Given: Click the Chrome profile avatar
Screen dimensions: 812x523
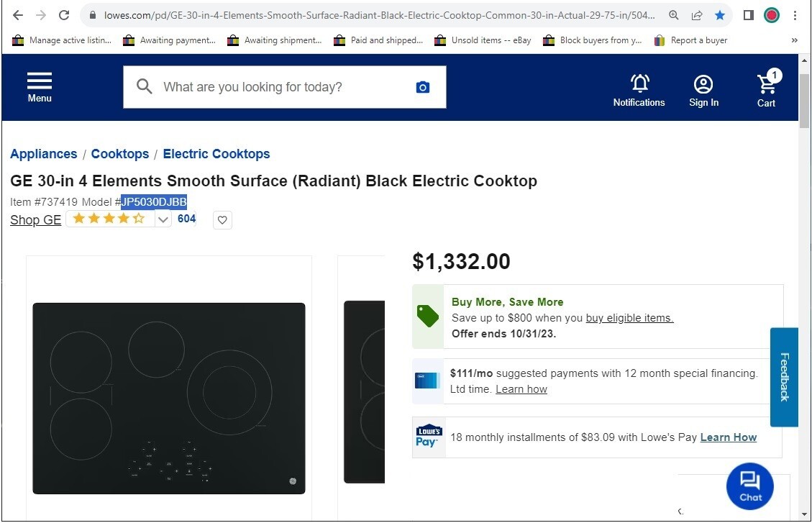Looking at the screenshot, I should [771, 15].
